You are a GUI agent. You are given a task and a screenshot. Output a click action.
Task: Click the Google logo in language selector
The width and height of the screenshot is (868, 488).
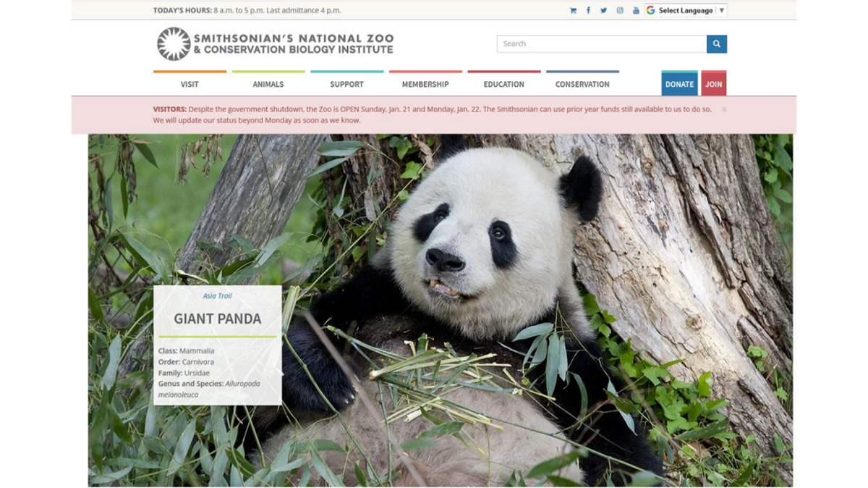point(651,11)
